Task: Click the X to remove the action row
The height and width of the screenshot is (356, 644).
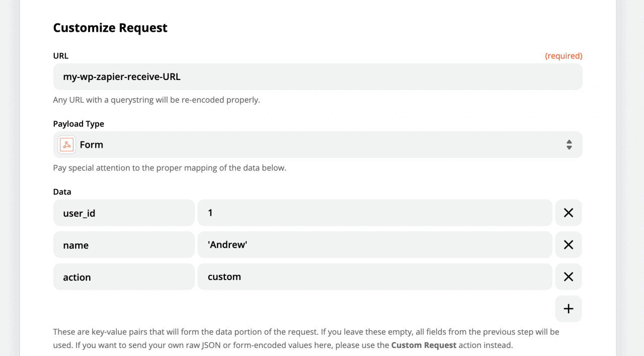Action: (x=568, y=277)
